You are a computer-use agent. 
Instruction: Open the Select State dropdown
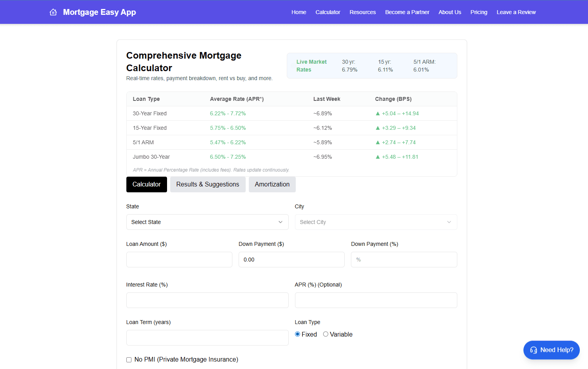click(x=207, y=222)
